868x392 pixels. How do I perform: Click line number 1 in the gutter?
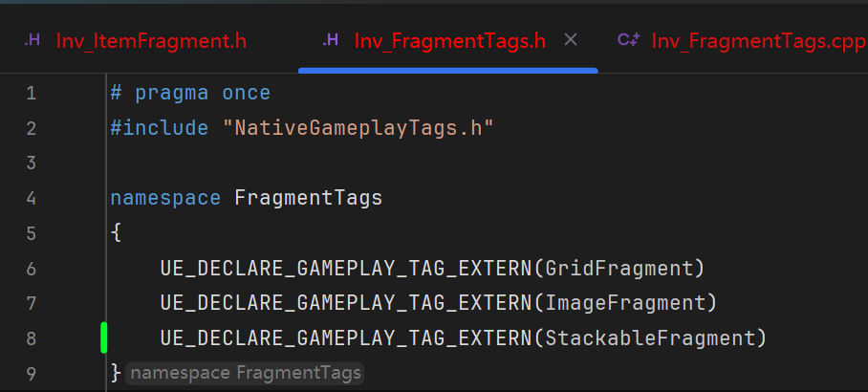coord(32,93)
